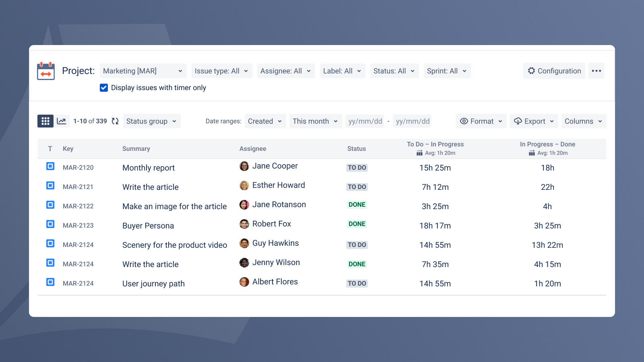This screenshot has height=362, width=644.
Task: Click the issue type icon for MAR-2120
Action: coord(50,166)
